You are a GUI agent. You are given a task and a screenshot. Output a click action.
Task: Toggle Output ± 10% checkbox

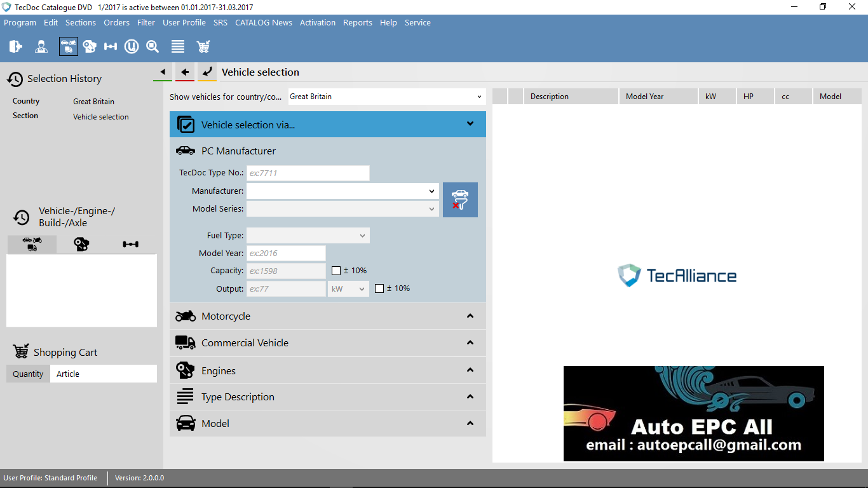pyautogui.click(x=379, y=288)
